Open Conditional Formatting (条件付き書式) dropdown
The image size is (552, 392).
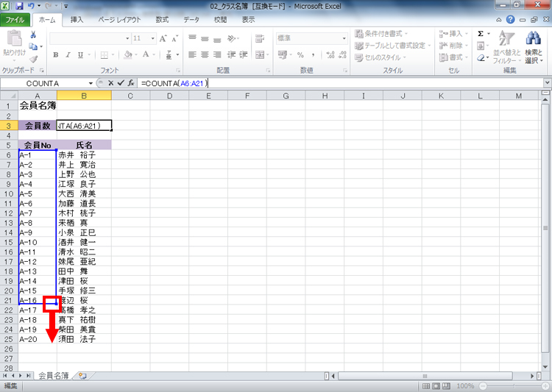[381, 34]
